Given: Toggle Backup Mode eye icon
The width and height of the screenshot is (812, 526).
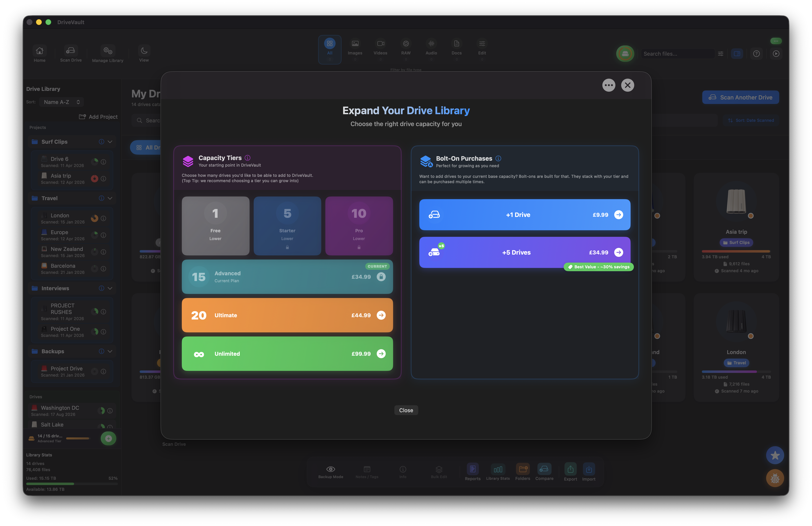Looking at the screenshot, I should 331,469.
